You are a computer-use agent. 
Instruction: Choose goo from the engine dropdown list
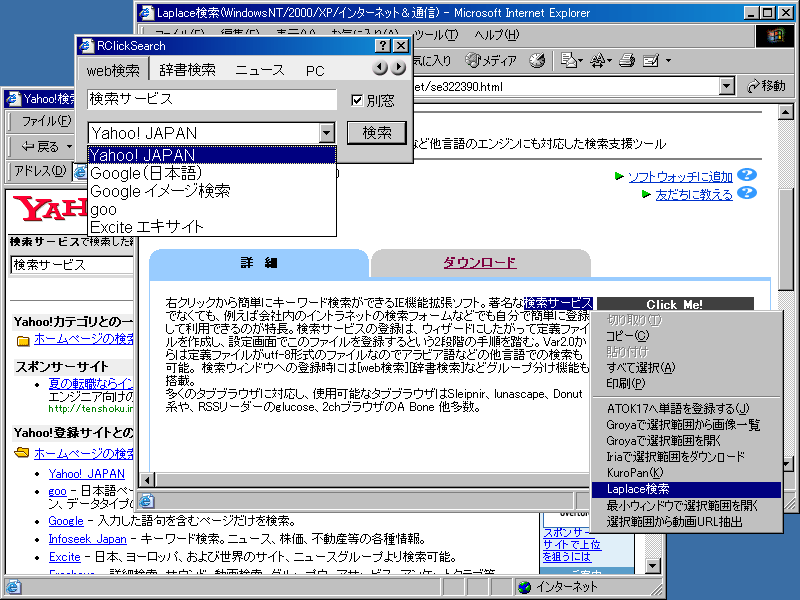coord(212,209)
